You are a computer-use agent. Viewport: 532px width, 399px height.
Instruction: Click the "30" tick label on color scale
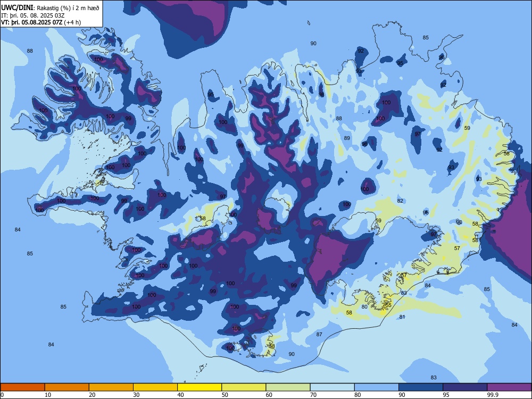(136, 395)
